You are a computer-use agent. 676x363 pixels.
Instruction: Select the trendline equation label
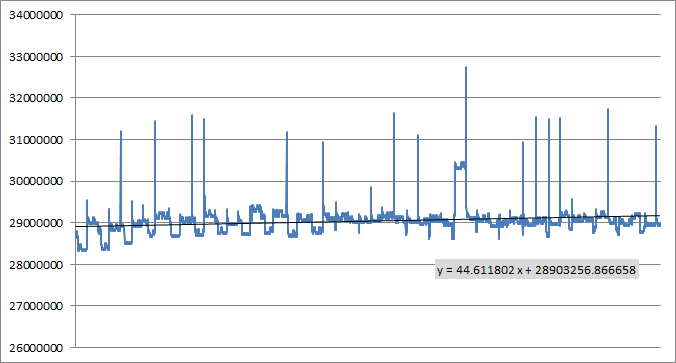(x=536, y=270)
